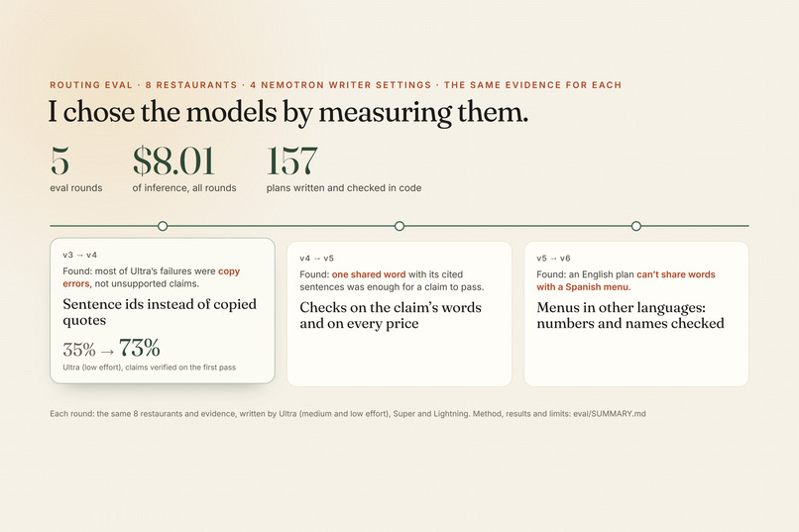Click the 35% starting figure
This screenshot has width=799, height=532.
[79, 350]
